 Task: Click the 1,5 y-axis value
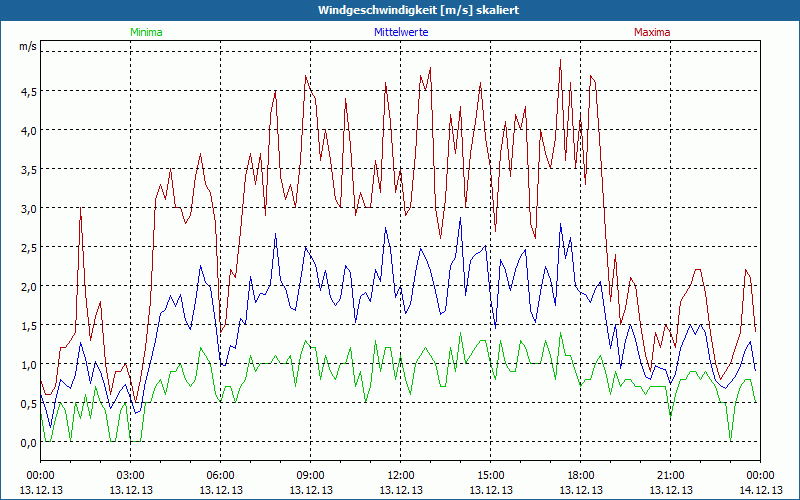[x=29, y=326]
